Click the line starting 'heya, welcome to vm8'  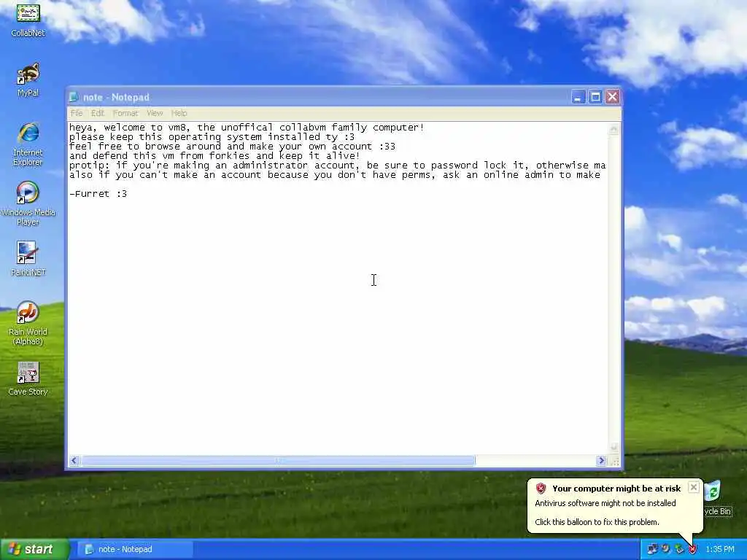click(247, 127)
